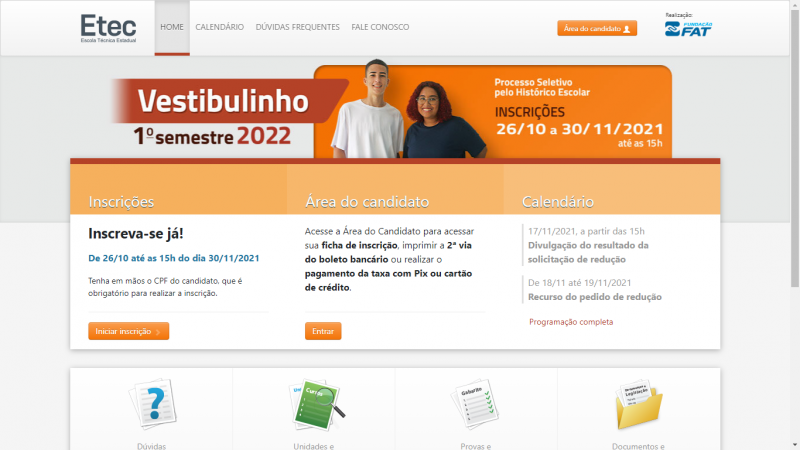The width and height of the screenshot is (800, 450).
Task: Open the CALENDÁRIO menu item
Action: [219, 27]
